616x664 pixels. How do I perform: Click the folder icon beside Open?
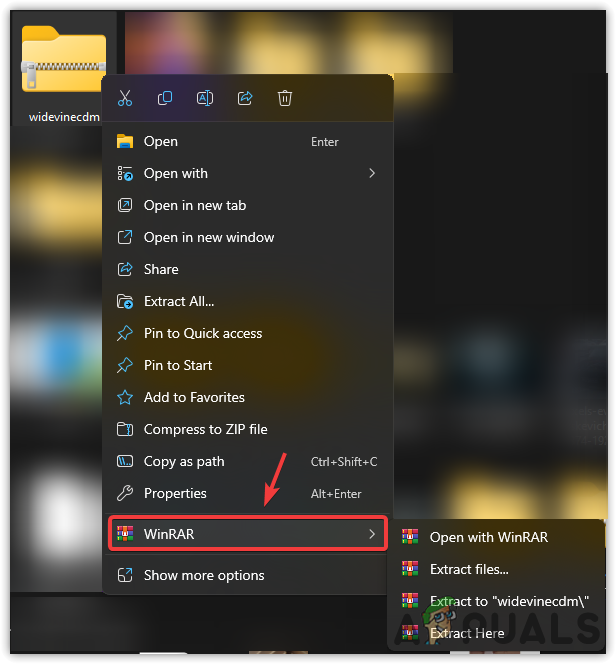click(125, 141)
